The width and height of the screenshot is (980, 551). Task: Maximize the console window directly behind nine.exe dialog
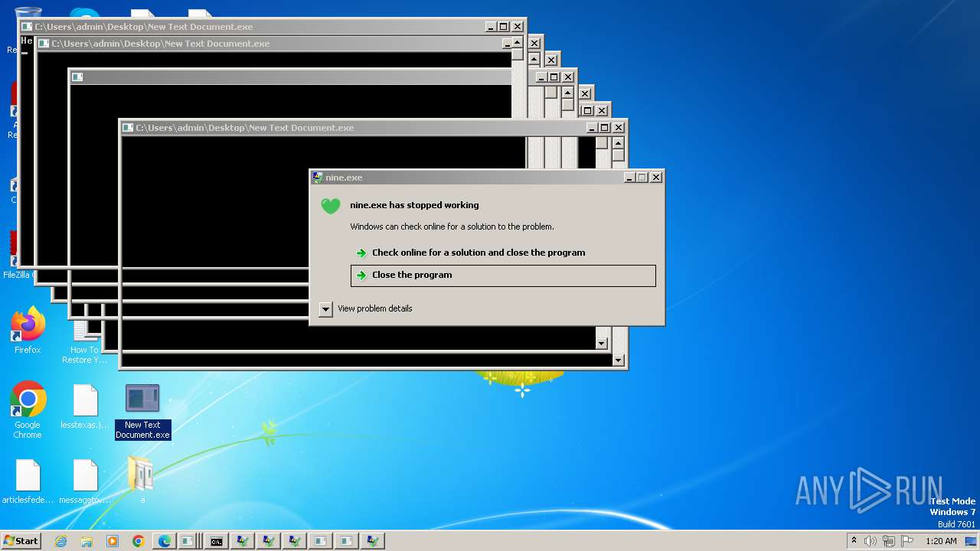click(604, 128)
